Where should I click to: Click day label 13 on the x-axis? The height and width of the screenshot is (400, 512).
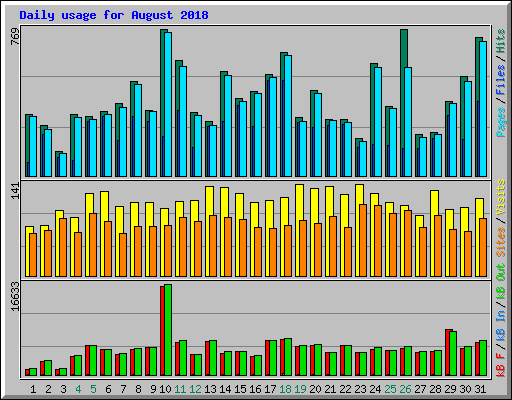point(210,389)
